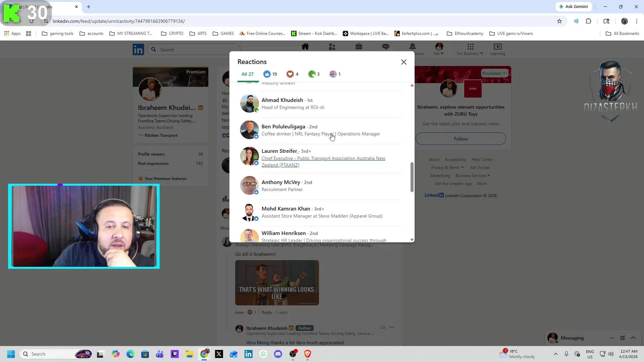This screenshot has height=362, width=644.
Task: Open Ahmad Khudeish's profile name
Action: (282, 100)
